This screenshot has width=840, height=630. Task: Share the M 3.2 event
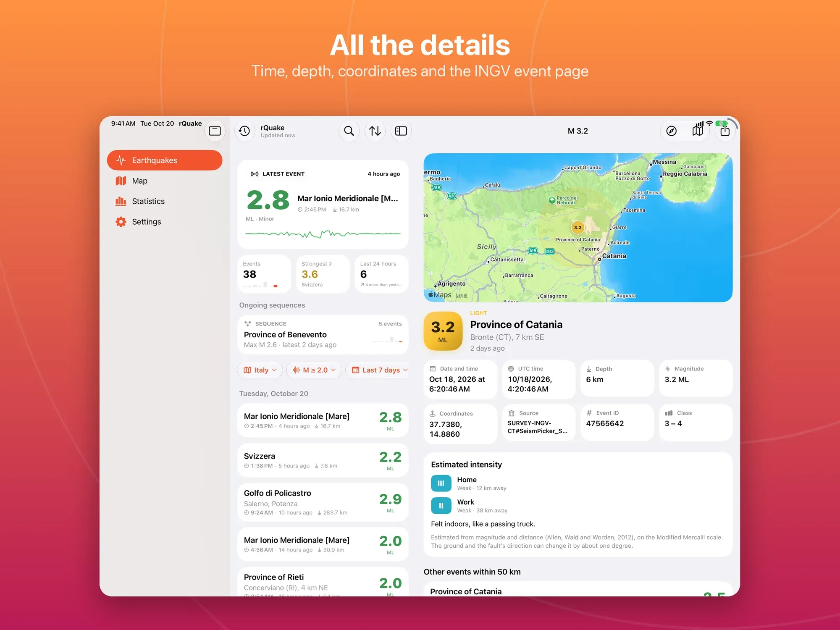[x=725, y=131]
